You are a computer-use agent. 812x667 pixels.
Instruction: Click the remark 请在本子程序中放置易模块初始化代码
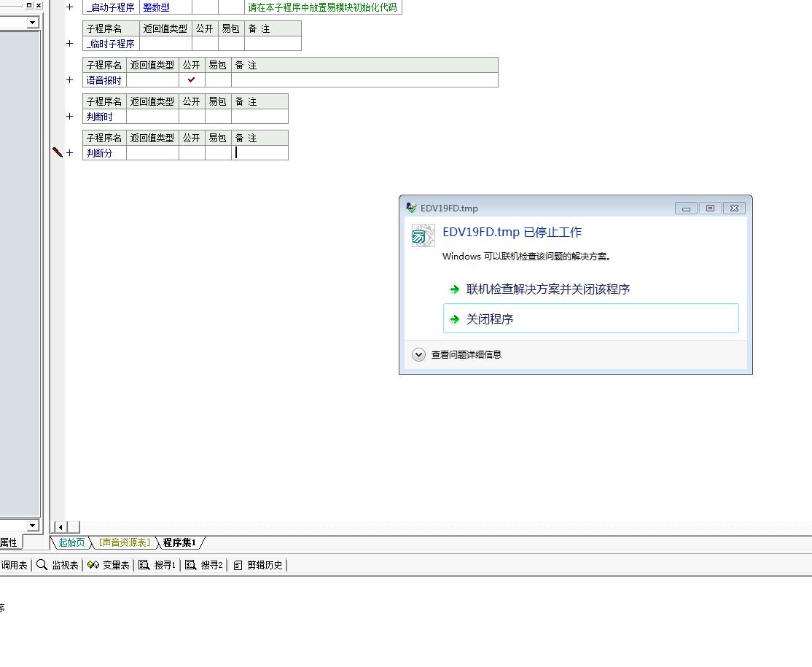point(323,8)
